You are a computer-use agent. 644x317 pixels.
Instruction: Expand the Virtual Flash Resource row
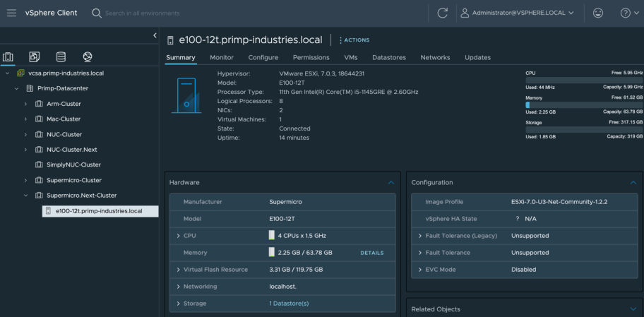(x=178, y=270)
